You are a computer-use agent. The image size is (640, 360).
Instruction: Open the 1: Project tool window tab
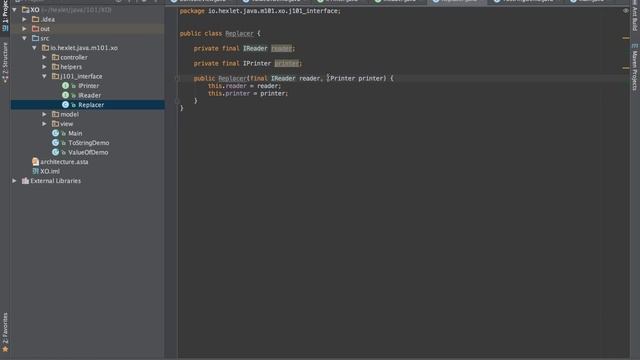(5, 16)
